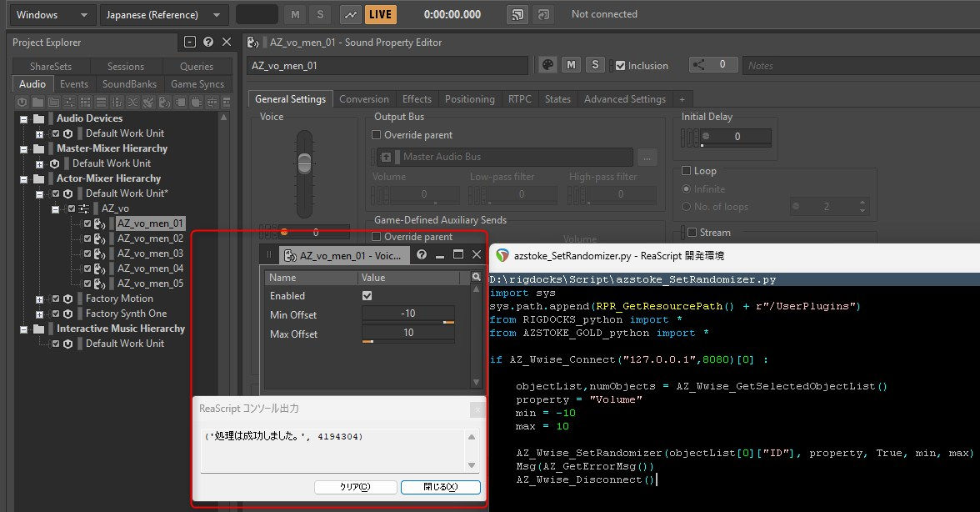Viewport: 980px width, 512px height.
Task: Click the greyed Reconnect icon
Action: (x=543, y=14)
